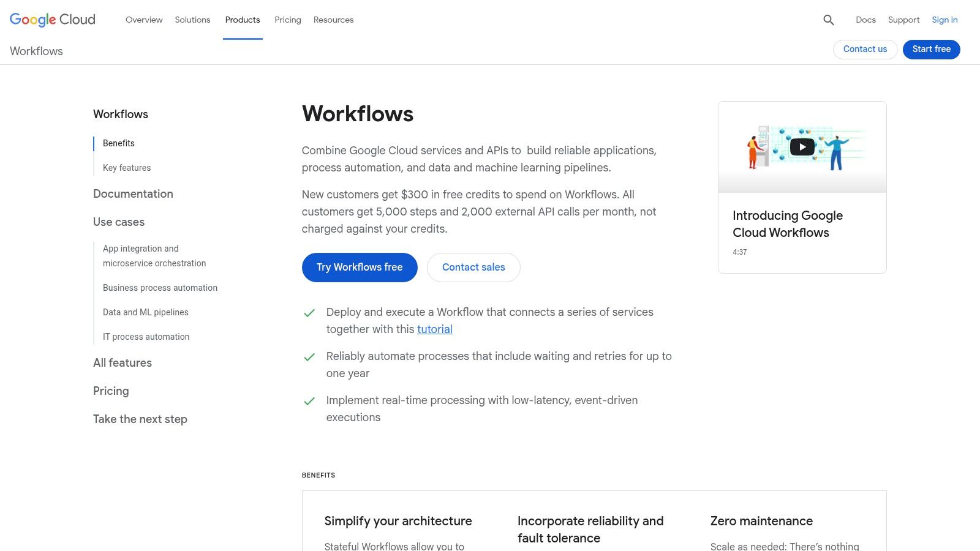Image resolution: width=980 pixels, height=551 pixels.
Task: Open the search panel via magnifier icon
Action: [829, 20]
